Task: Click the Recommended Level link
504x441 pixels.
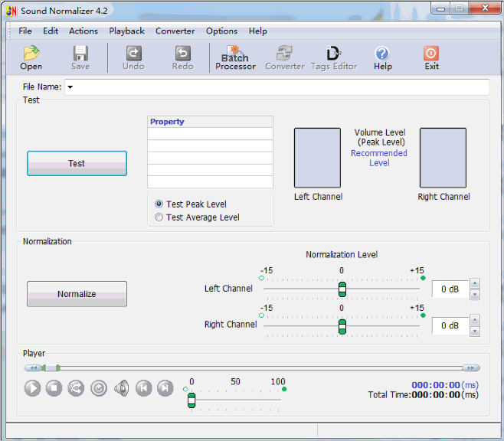Action: click(379, 158)
